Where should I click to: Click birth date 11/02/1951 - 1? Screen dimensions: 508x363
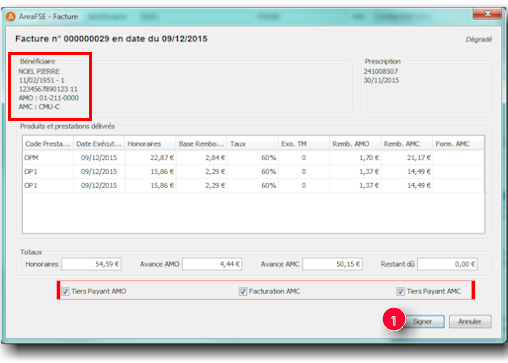[42, 80]
